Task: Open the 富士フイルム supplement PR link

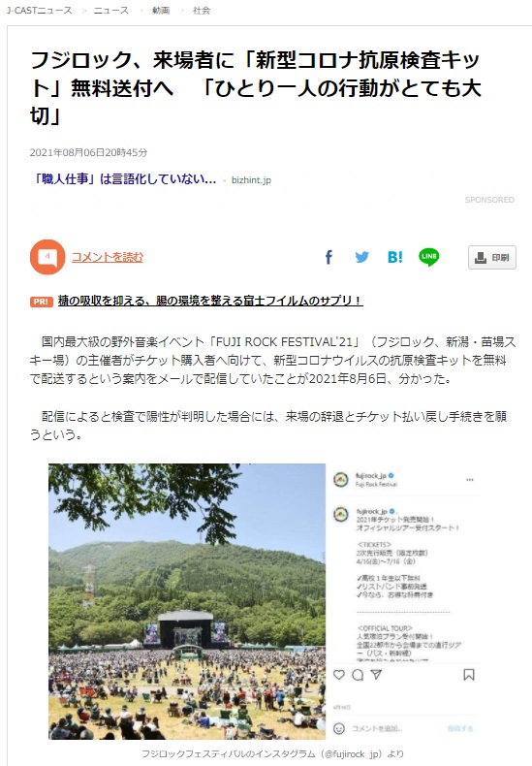Action: coord(210,301)
